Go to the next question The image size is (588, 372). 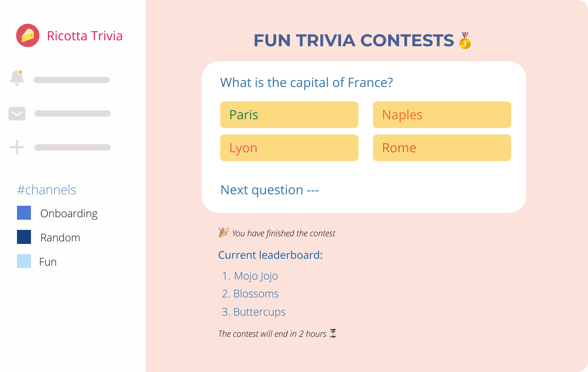coord(269,190)
